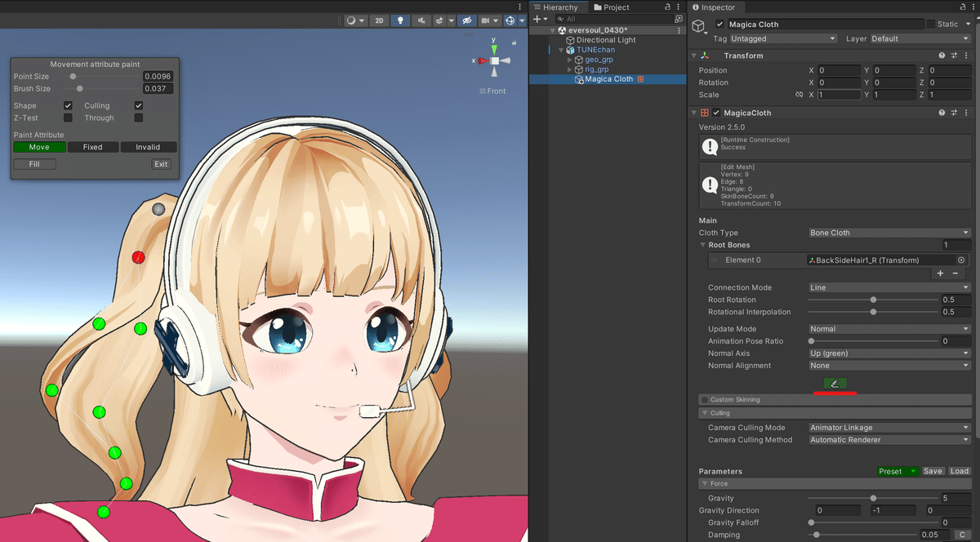Open the Connection Mode dropdown
This screenshot has width=980, height=542.
point(889,287)
